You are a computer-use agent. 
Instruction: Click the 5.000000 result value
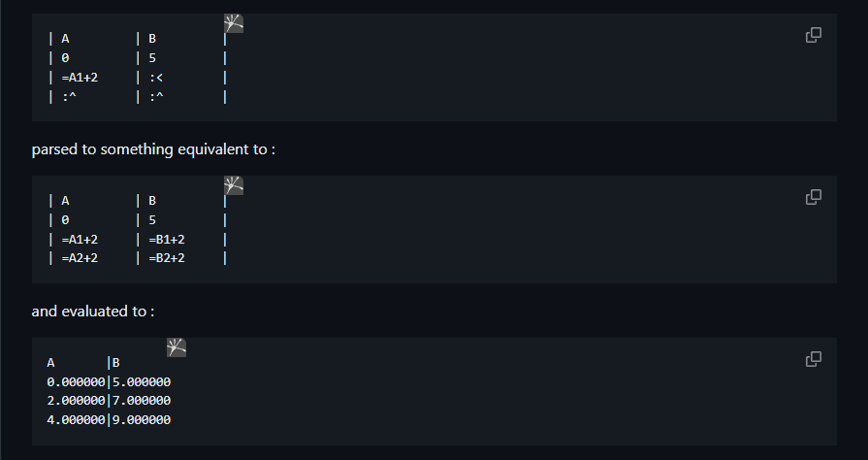point(142,382)
